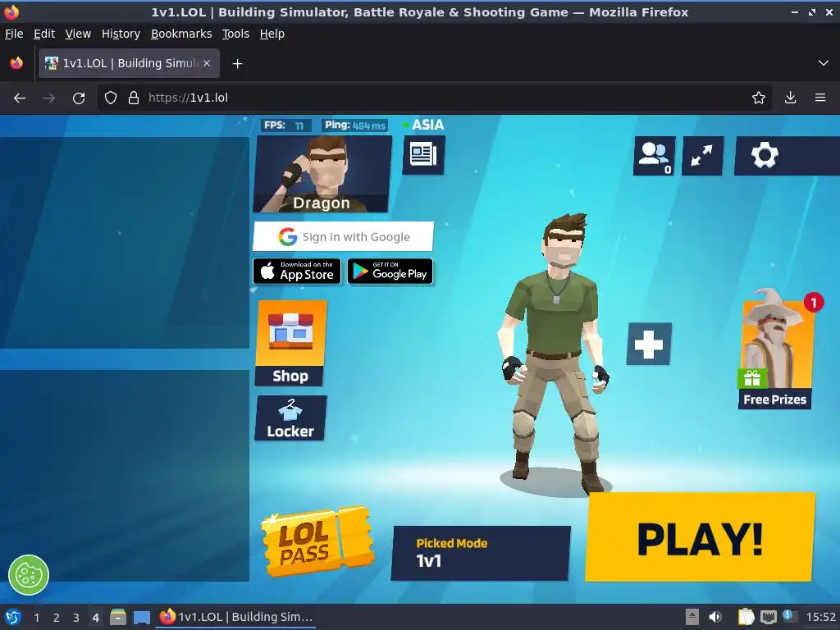Open the volume control tray icon
This screenshot has height=630, width=840.
tap(715, 617)
